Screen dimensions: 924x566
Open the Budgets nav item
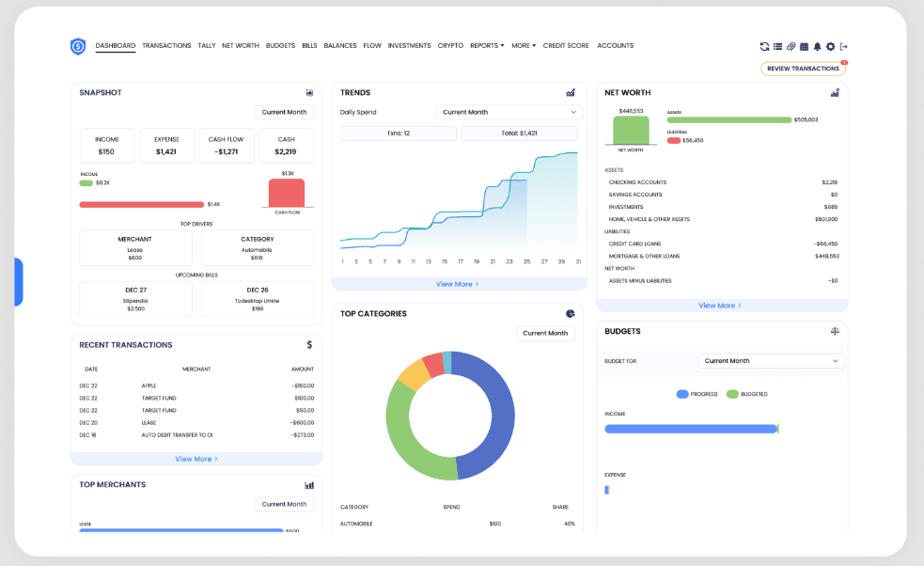pos(280,45)
